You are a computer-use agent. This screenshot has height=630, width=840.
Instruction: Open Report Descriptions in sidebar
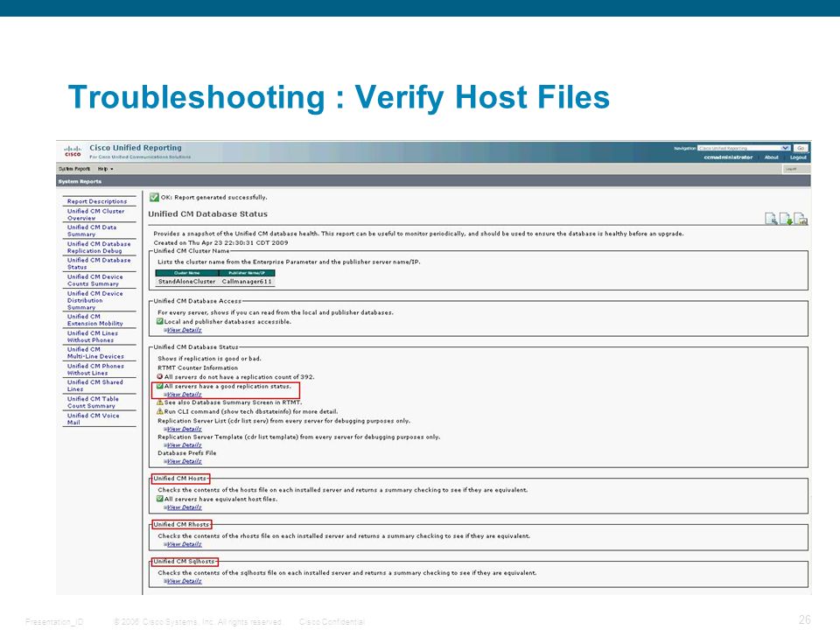coord(97,201)
